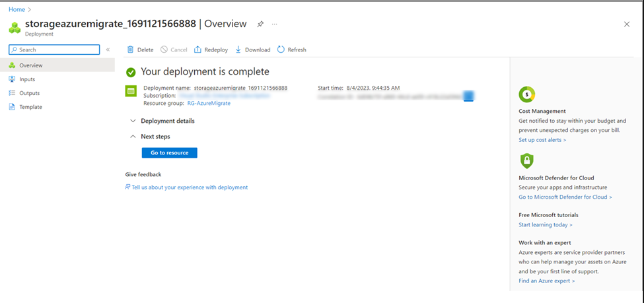Click Start learning today link
Viewport: 644px width, 303px height.
point(546,225)
